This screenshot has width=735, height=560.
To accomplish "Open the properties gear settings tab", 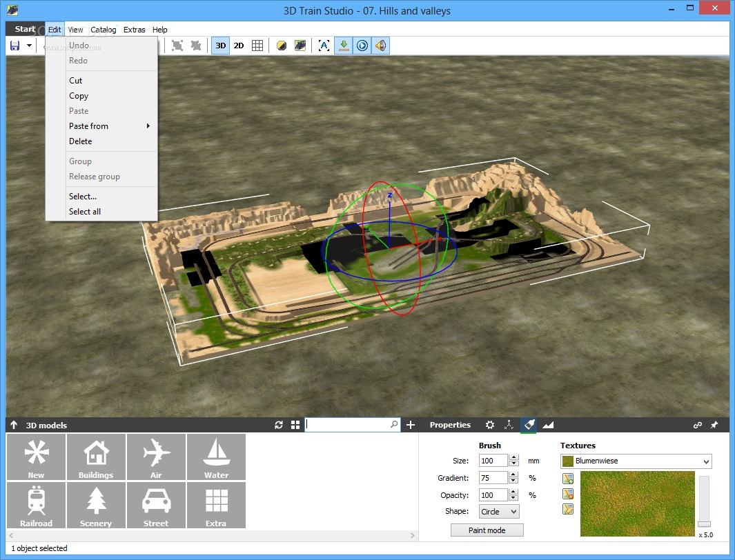I will 490,425.
